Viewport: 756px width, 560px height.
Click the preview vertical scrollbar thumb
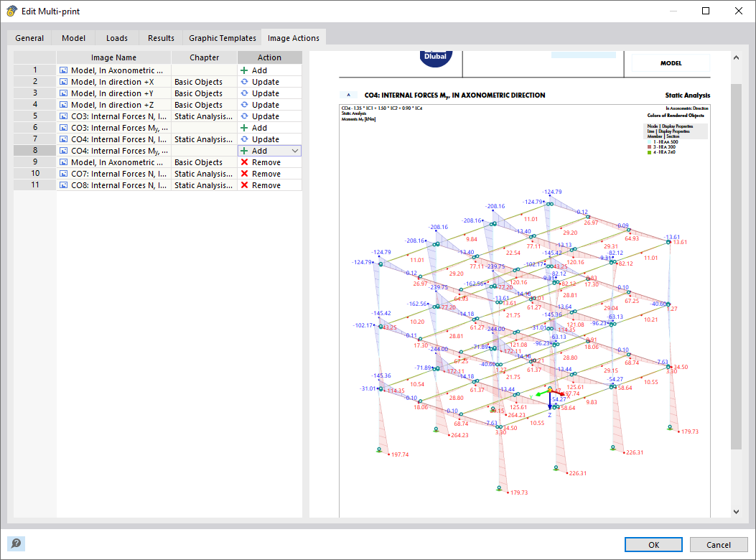pyautogui.click(x=736, y=267)
